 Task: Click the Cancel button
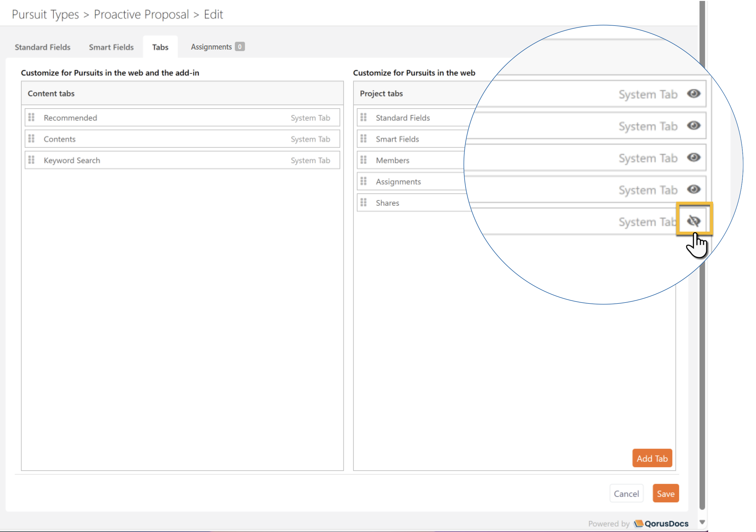[x=626, y=493]
